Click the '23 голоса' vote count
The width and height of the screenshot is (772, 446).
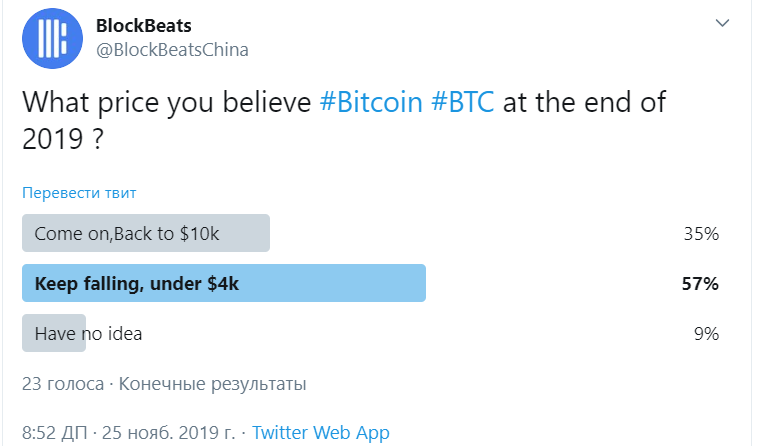point(63,383)
